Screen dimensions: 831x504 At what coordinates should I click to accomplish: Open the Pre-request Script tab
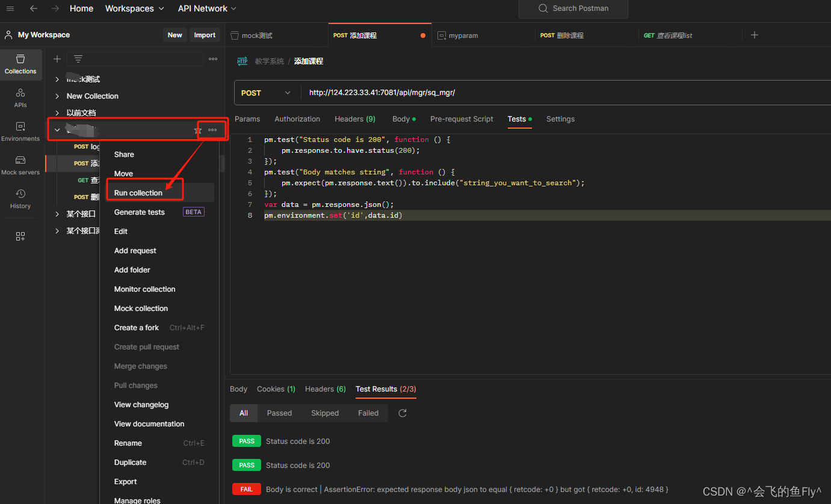click(x=462, y=119)
